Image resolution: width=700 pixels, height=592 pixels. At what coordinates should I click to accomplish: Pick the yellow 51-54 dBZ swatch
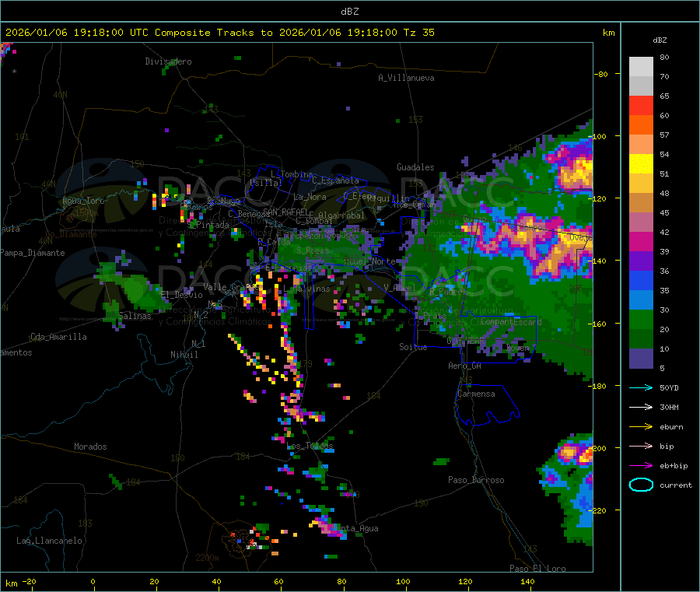pos(641,164)
